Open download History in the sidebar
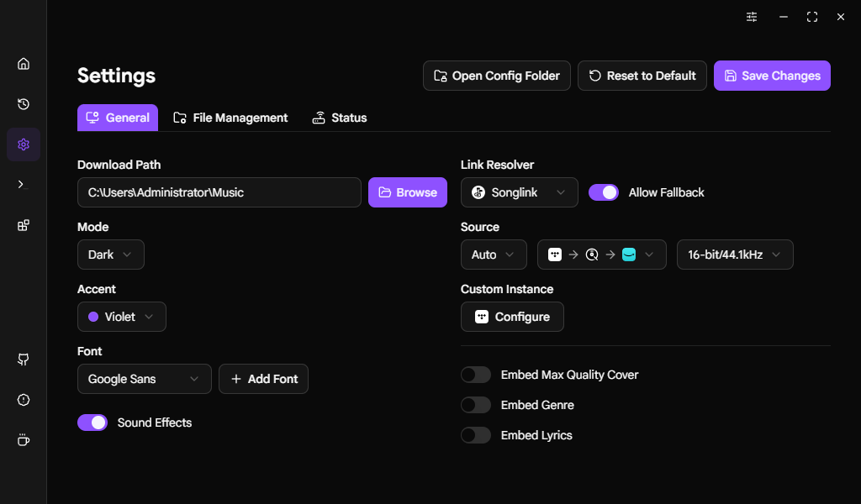The image size is (861, 504). pos(23,104)
